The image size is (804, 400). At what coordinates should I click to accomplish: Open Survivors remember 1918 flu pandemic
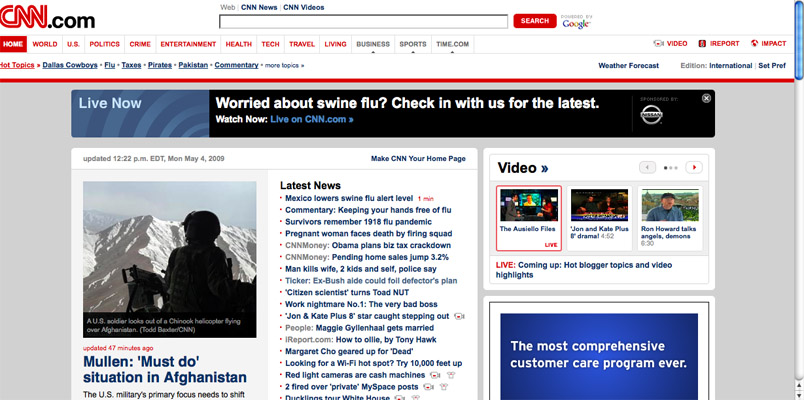[x=358, y=222]
